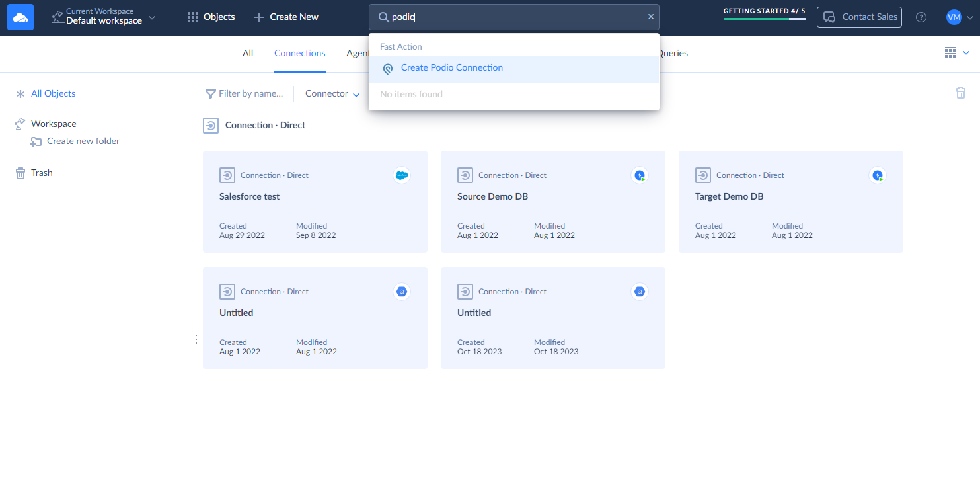This screenshot has width=980, height=482.
Task: Click the Skyvia cloud logo icon
Action: click(20, 17)
